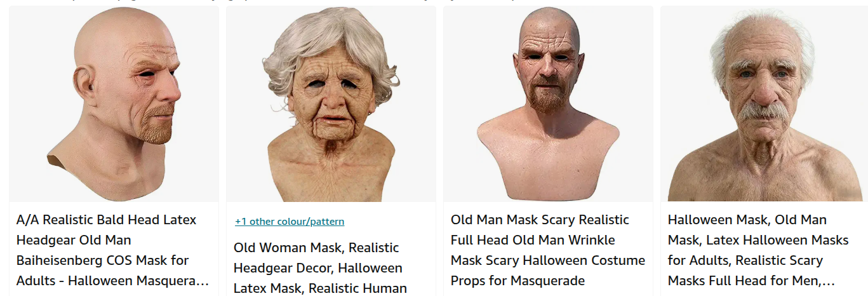Follow the 'Baiheisenberg COS Mask for Adults' text
The height and width of the screenshot is (296, 868).
103,260
